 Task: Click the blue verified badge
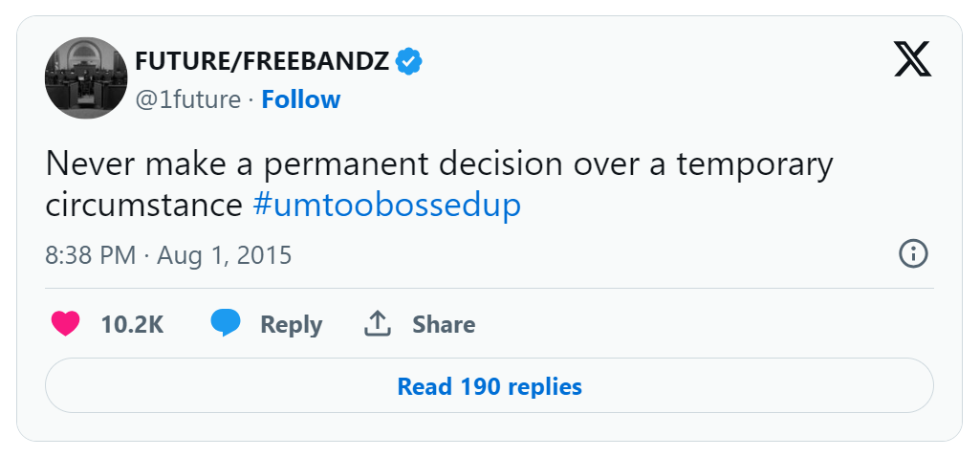(410, 61)
